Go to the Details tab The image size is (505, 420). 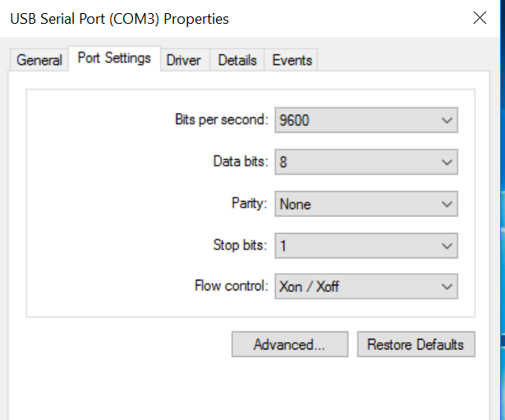point(237,60)
